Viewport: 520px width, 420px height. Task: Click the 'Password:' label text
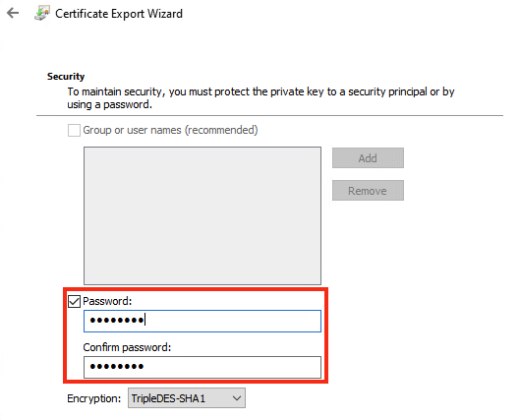click(x=107, y=301)
